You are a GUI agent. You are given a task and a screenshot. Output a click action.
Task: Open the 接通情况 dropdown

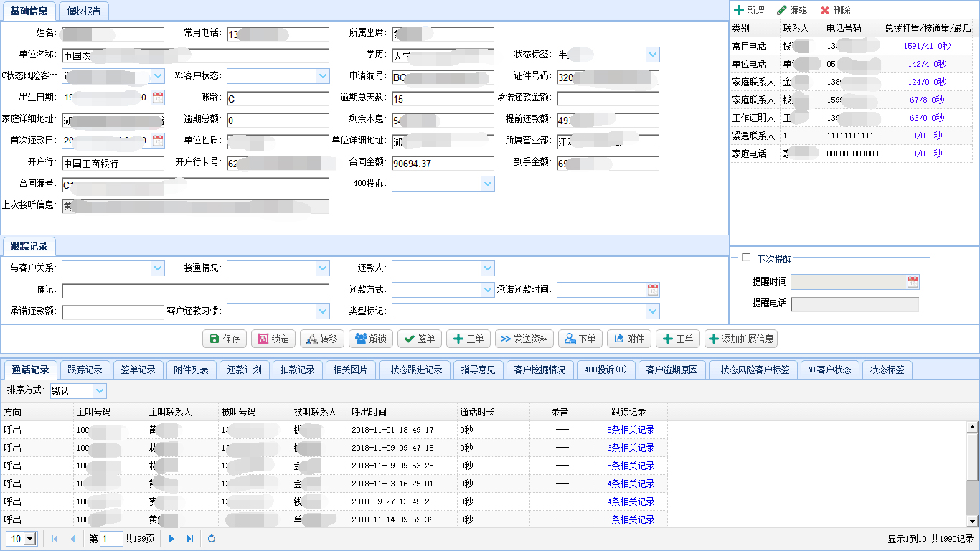323,268
